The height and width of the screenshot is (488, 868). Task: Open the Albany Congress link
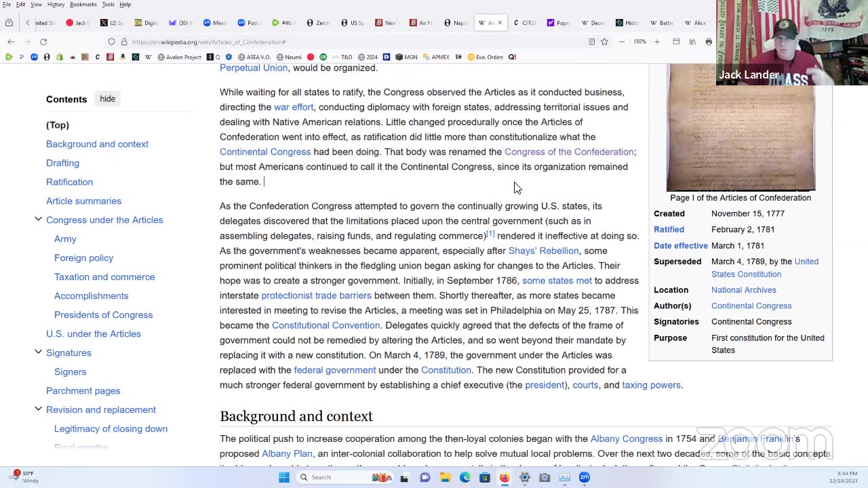tap(627, 439)
